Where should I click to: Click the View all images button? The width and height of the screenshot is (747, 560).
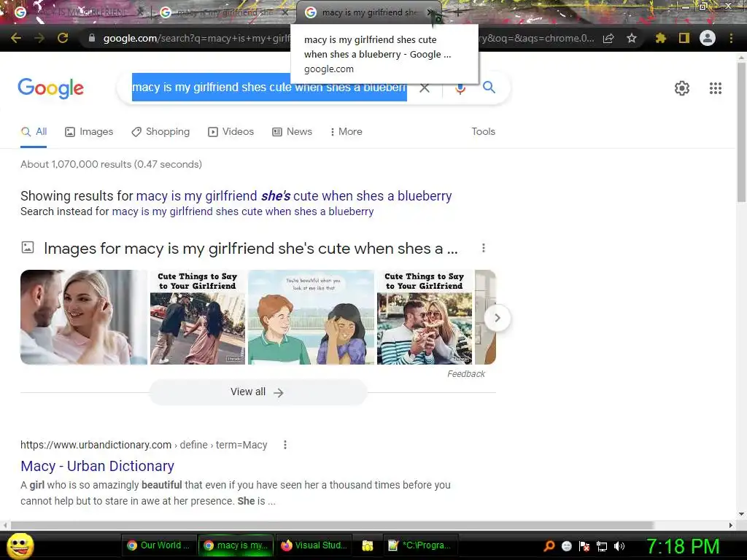pyautogui.click(x=258, y=392)
